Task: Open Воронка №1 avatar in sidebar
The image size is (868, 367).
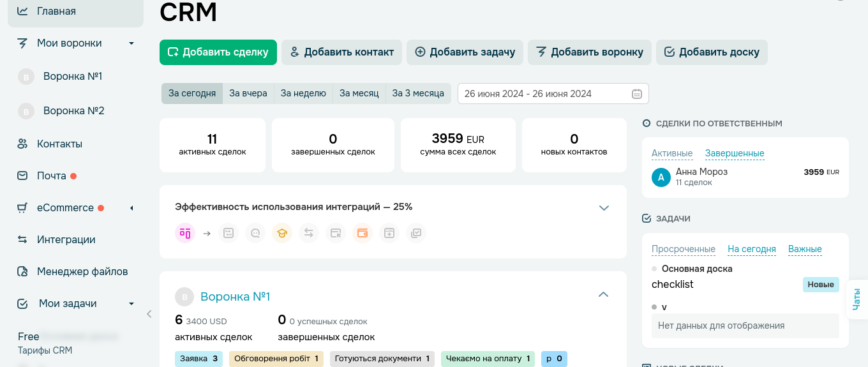Action: [26, 77]
